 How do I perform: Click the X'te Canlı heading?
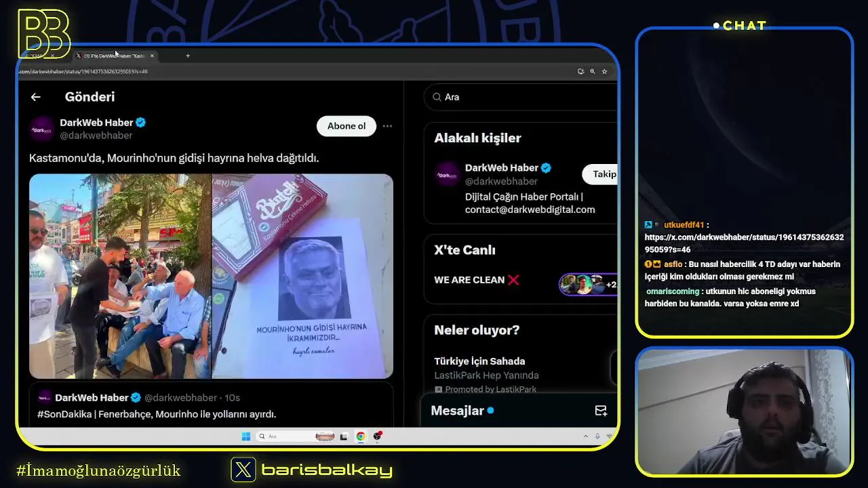pyautogui.click(x=465, y=250)
